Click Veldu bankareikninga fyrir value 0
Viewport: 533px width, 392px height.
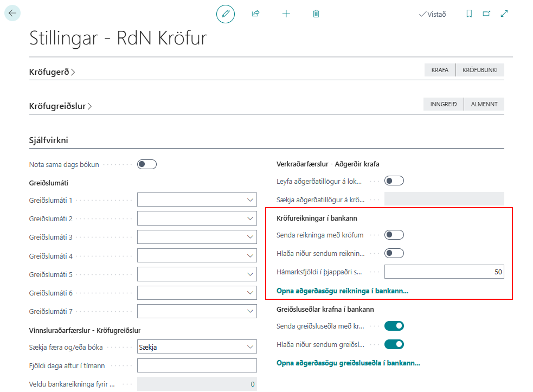click(x=197, y=384)
